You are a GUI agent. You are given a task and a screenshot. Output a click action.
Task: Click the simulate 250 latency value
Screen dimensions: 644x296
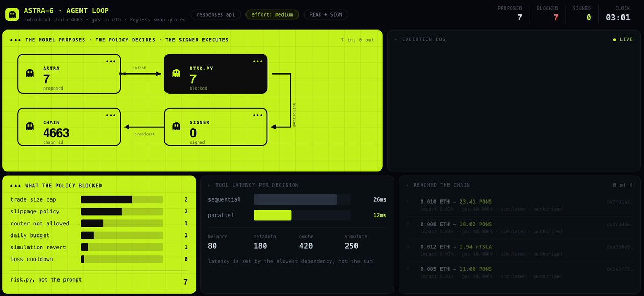[351, 246]
